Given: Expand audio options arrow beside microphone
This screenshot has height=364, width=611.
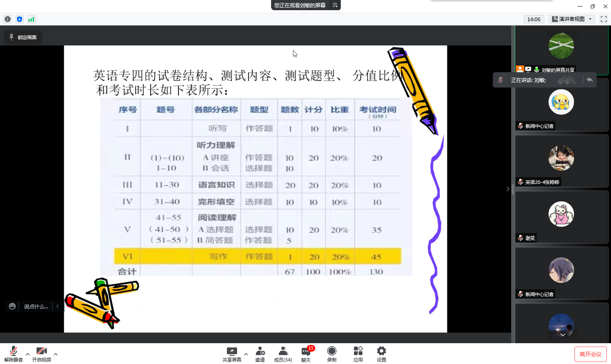Looking at the screenshot, I should (x=28, y=354).
